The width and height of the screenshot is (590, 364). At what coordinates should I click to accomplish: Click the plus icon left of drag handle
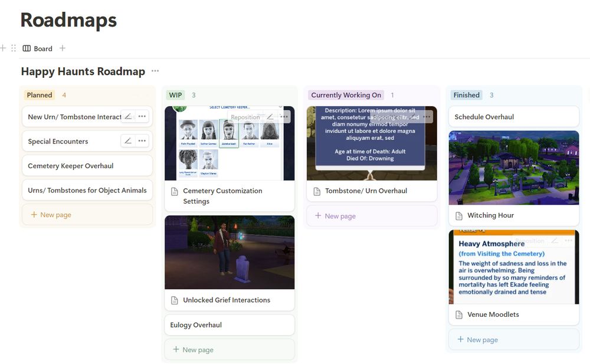[3, 48]
